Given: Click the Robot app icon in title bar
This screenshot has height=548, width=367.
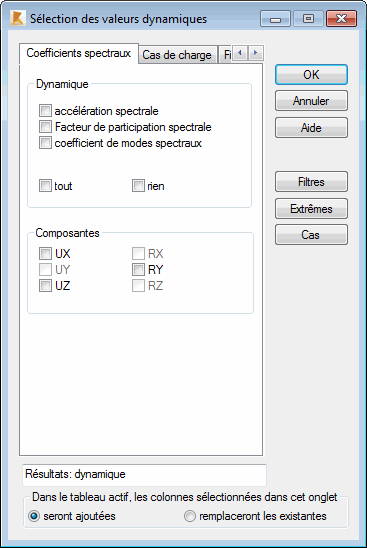Looking at the screenshot, I should (x=17, y=18).
